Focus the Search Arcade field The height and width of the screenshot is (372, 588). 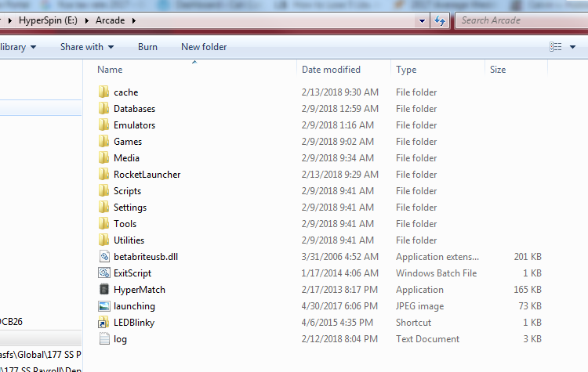click(x=522, y=20)
